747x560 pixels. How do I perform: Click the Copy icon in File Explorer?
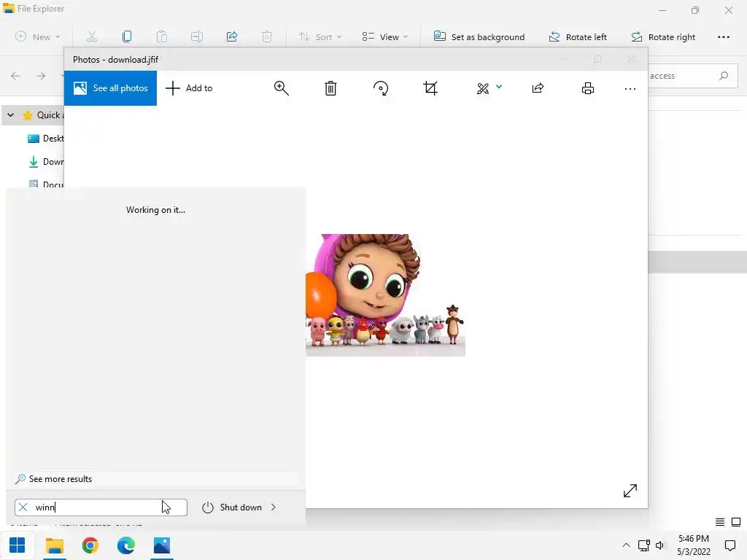(127, 36)
